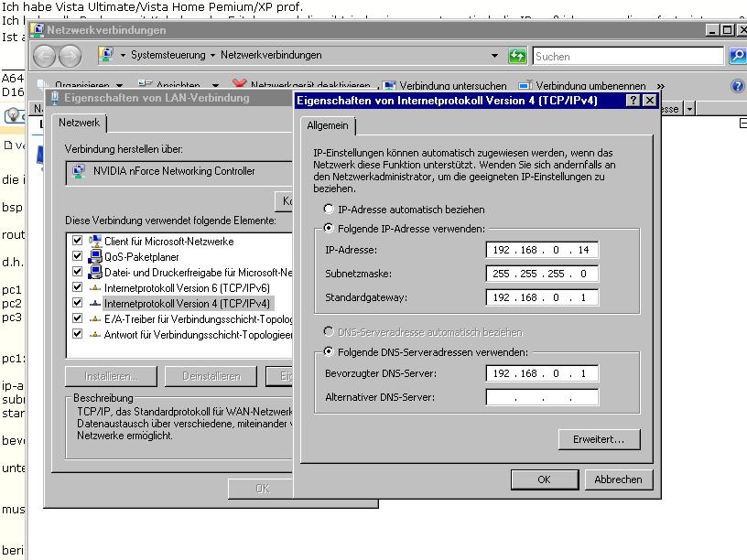Click the question mark help button in the TCP/IPv4 dialog

pyautogui.click(x=633, y=101)
